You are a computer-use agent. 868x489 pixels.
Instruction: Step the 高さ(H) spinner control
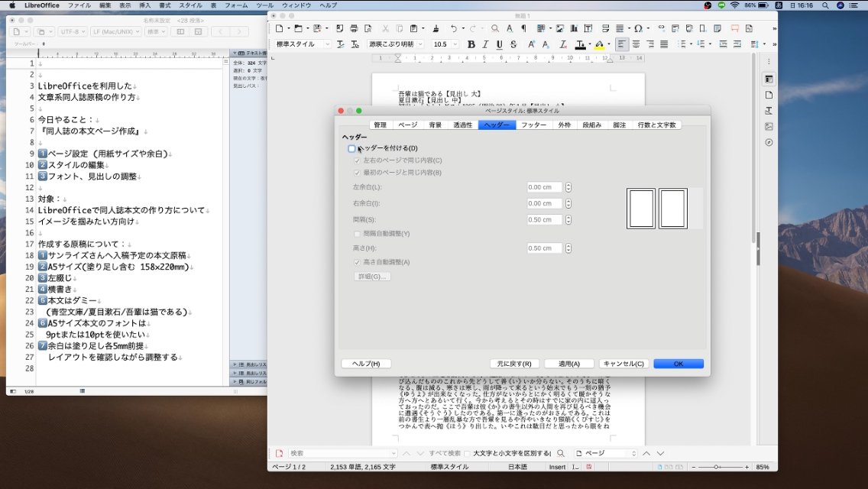(568, 248)
